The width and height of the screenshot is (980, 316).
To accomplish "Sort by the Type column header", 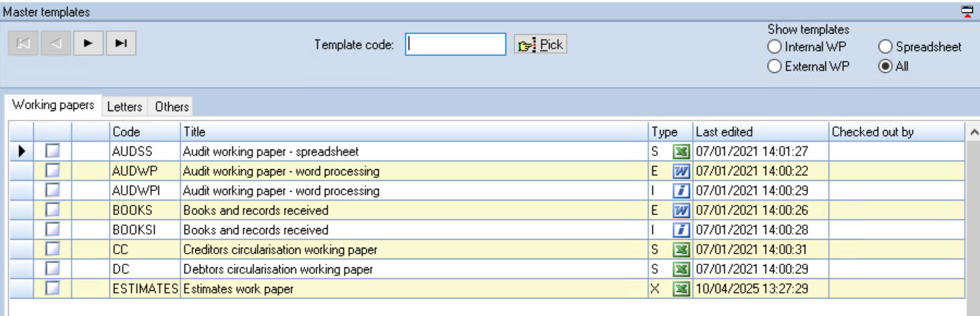I will coord(671,132).
